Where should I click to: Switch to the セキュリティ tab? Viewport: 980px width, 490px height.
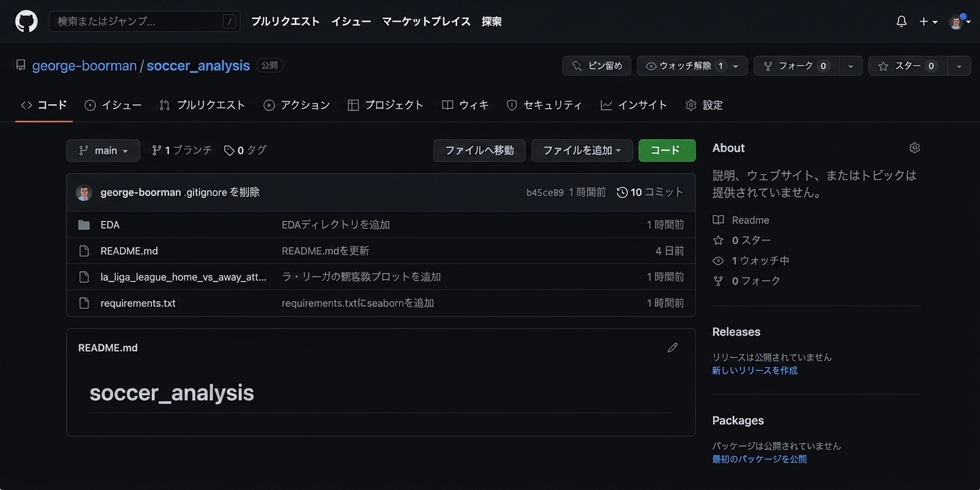click(545, 105)
